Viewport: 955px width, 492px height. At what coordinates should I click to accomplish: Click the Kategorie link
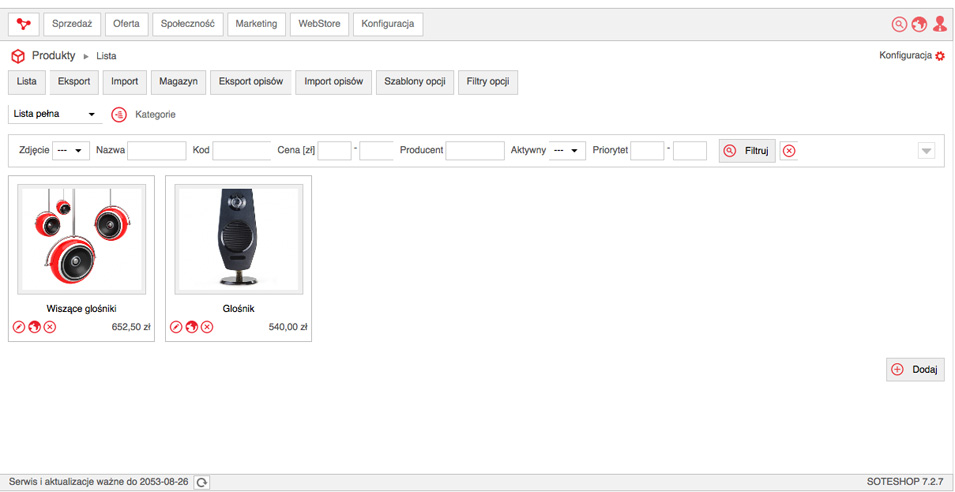[x=155, y=114]
